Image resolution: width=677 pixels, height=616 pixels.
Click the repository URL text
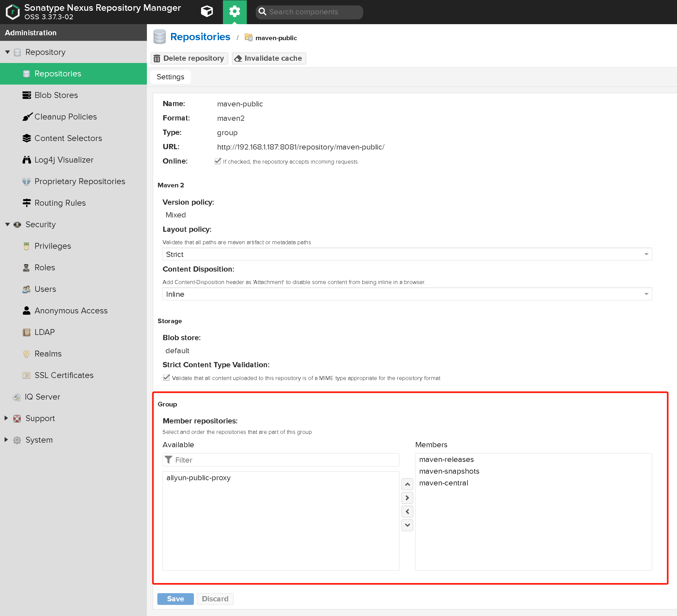[301, 147]
